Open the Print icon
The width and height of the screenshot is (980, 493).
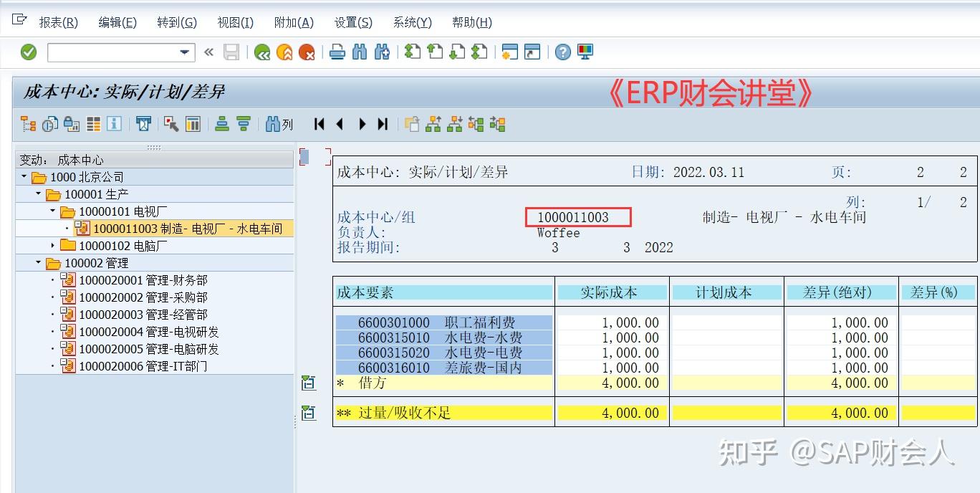(x=337, y=52)
